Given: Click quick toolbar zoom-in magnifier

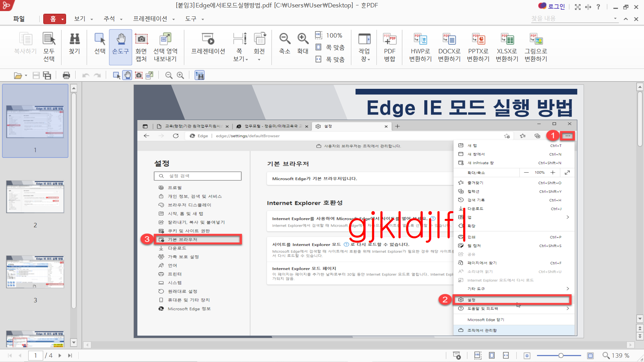Looking at the screenshot, I should (x=180, y=75).
